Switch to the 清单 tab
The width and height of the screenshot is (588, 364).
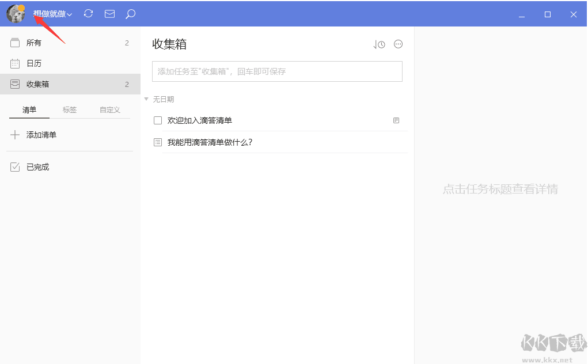pos(29,109)
